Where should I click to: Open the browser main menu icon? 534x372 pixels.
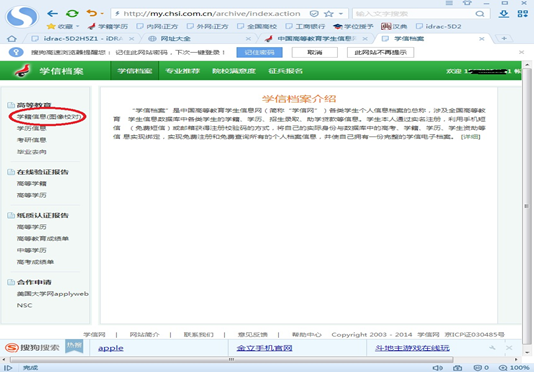[449, 3]
